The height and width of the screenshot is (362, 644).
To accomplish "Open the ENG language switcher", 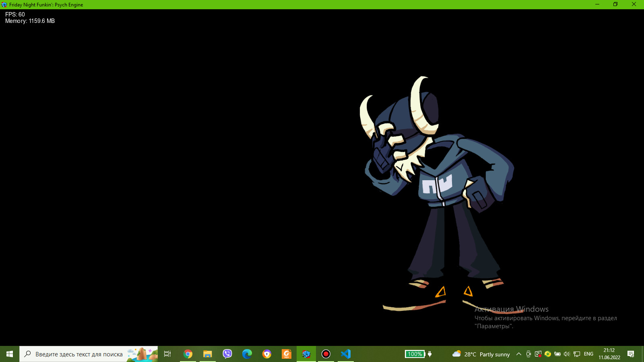I will point(588,354).
